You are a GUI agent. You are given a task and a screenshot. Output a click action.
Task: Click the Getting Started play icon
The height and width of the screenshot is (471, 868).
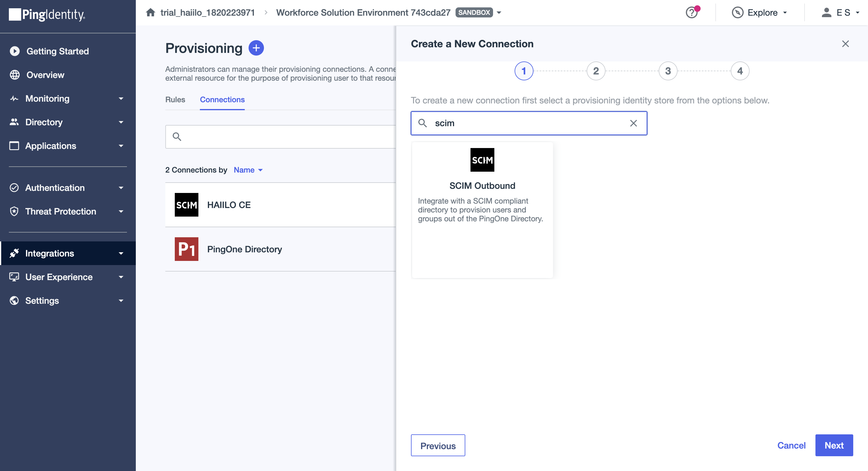click(14, 51)
